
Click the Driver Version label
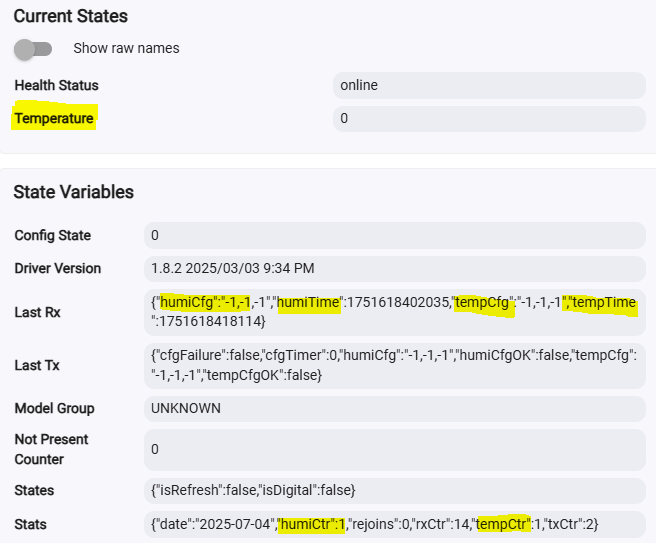(58, 268)
